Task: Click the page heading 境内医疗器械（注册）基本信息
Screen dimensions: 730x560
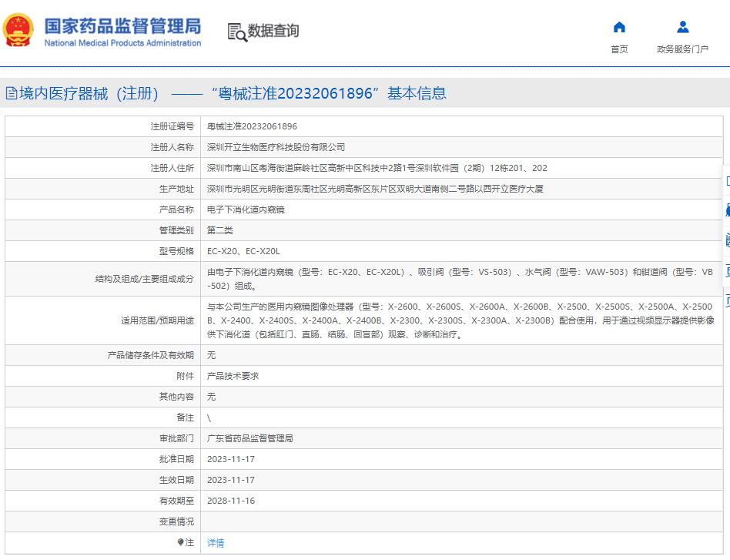Action: pyautogui.click(x=233, y=94)
